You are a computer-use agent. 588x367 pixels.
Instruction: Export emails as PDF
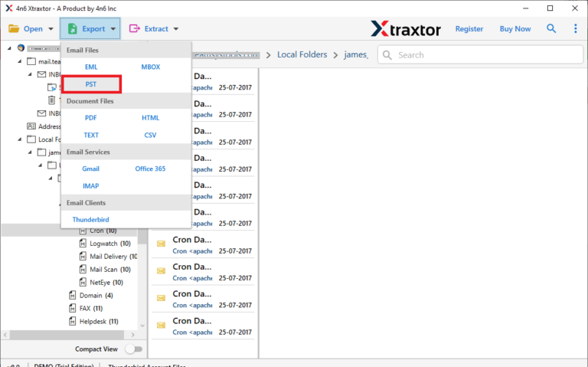click(x=91, y=118)
